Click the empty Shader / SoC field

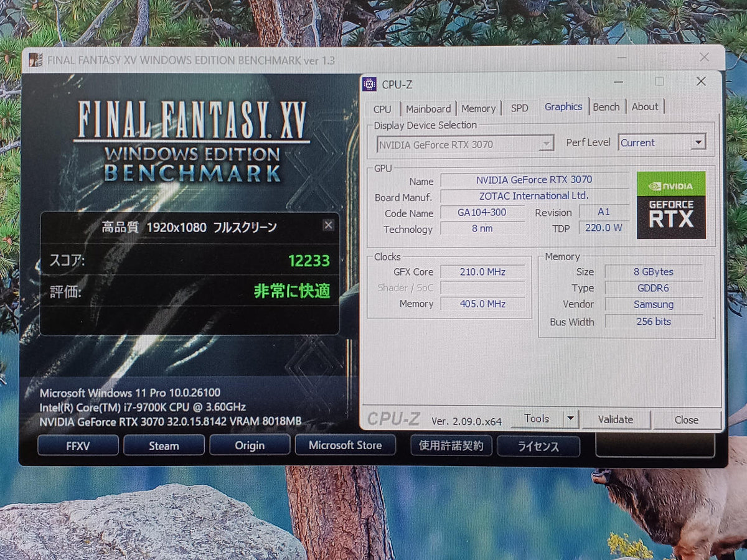coord(482,288)
